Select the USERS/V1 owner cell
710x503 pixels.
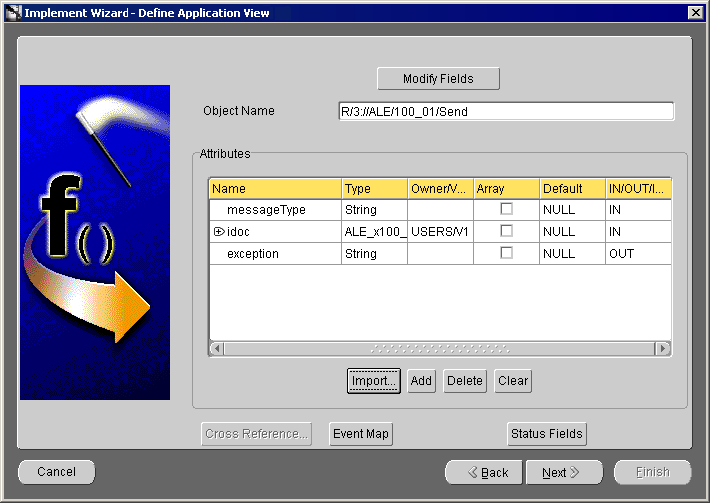pos(441,232)
